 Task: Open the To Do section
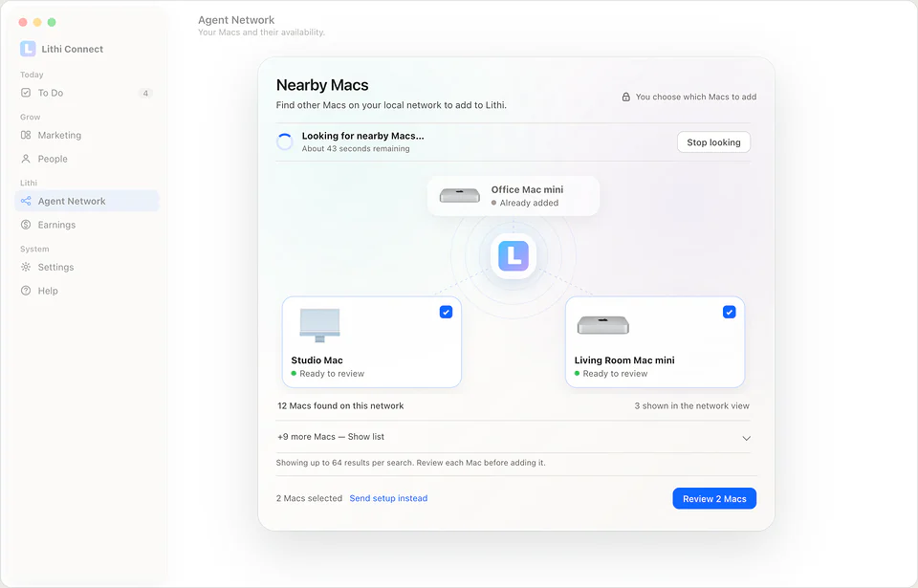click(87, 93)
